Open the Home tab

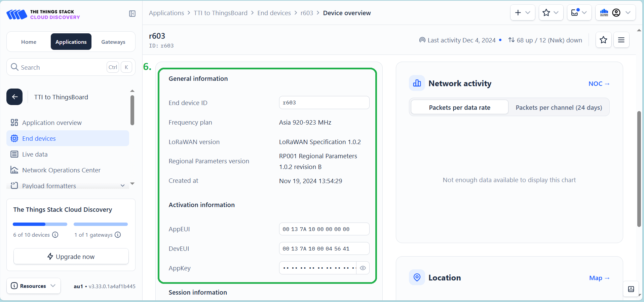point(29,42)
